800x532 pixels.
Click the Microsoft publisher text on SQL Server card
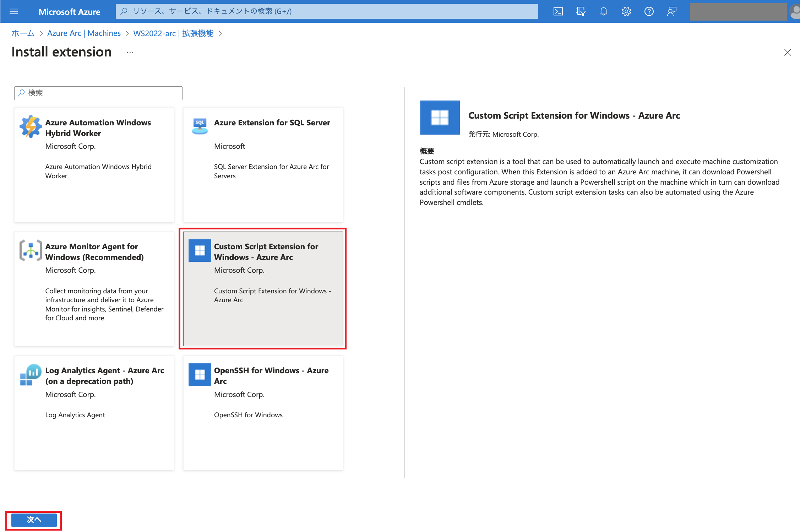[x=229, y=146]
